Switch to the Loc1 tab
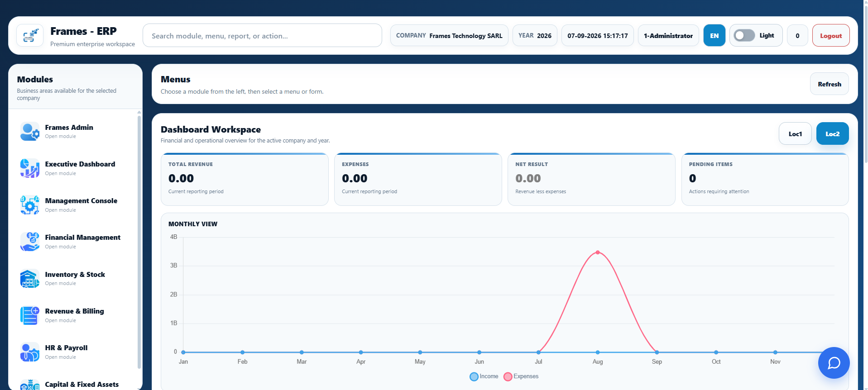This screenshot has width=868, height=390. point(795,134)
